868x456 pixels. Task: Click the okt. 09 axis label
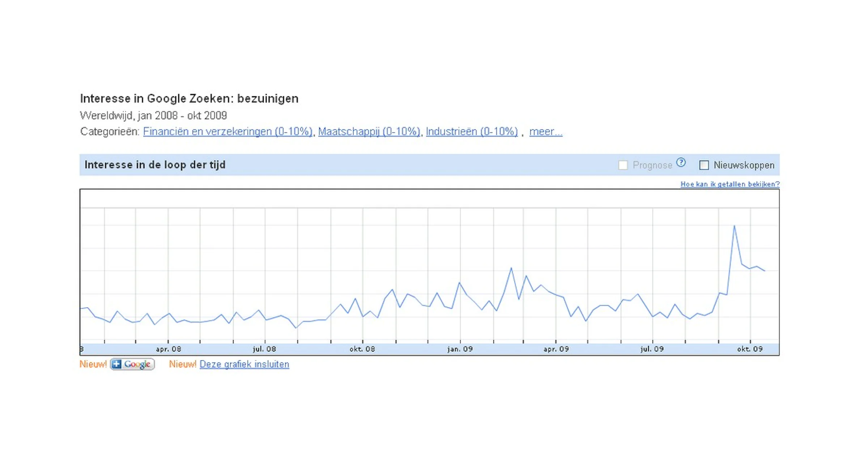750,349
